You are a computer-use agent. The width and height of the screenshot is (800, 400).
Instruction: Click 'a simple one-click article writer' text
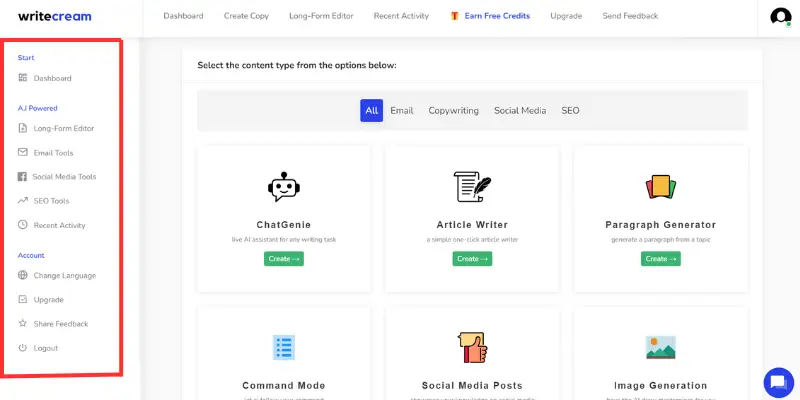(472, 239)
